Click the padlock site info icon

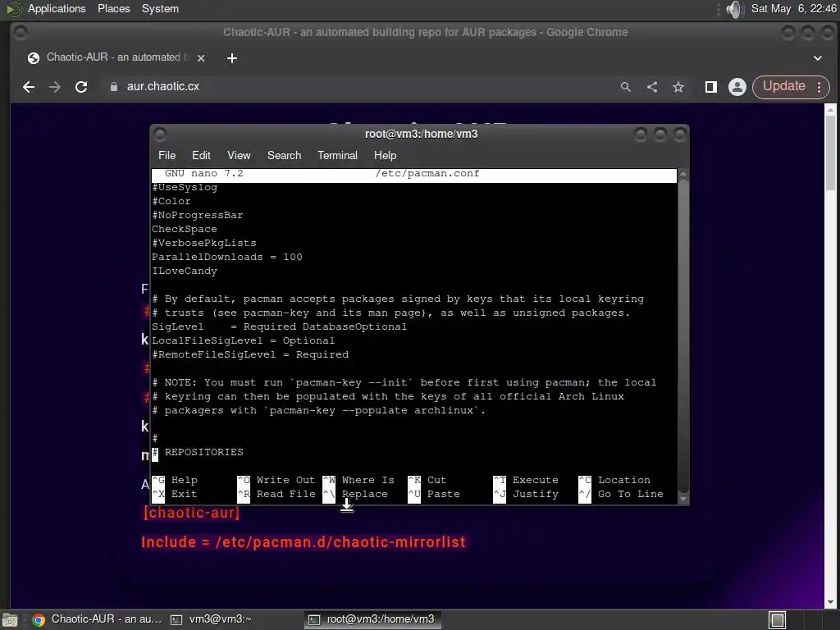[x=113, y=87]
